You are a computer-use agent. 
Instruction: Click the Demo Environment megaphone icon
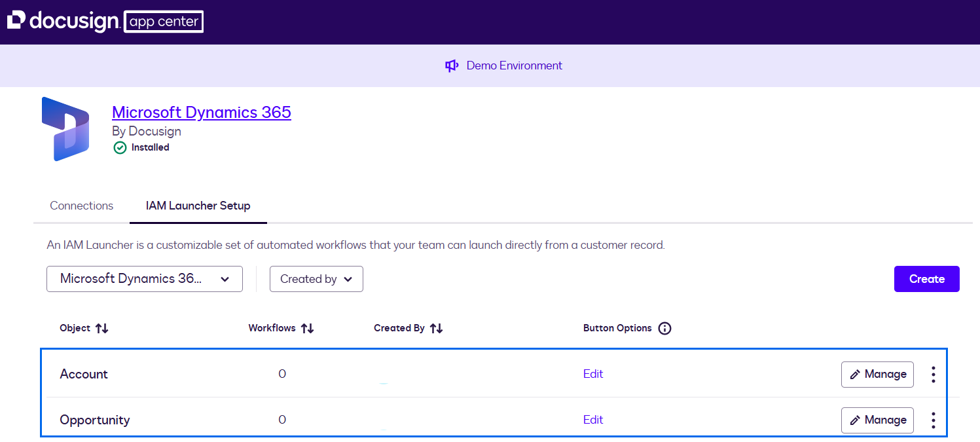pyautogui.click(x=452, y=65)
